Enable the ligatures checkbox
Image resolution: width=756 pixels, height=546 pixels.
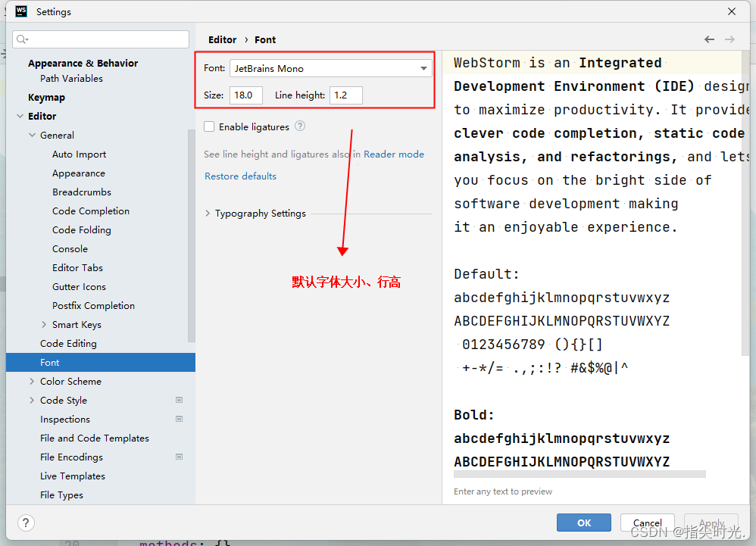coord(209,126)
